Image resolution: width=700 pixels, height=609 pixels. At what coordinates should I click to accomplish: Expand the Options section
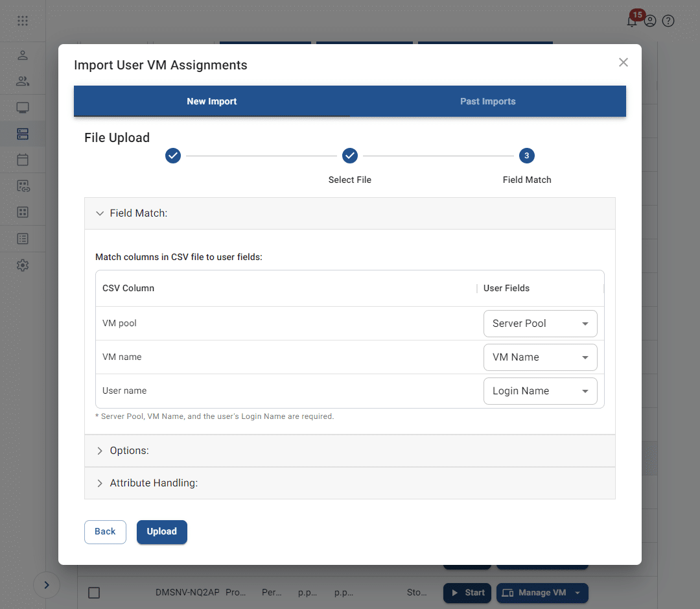coord(129,451)
